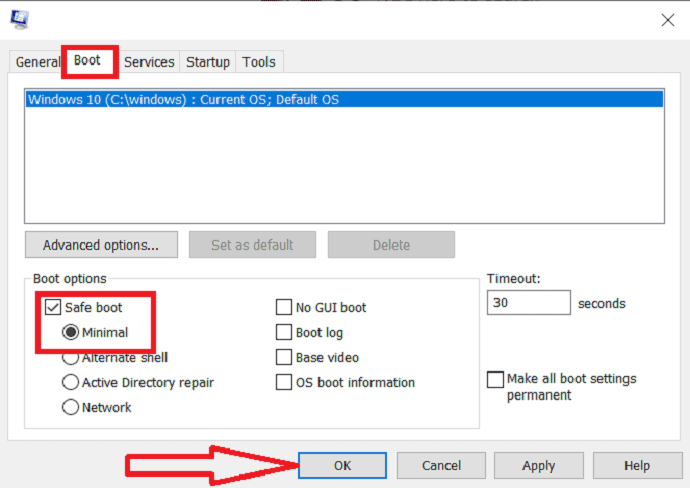The height and width of the screenshot is (488, 690).
Task: Switch to the General tab
Action: tap(37, 62)
